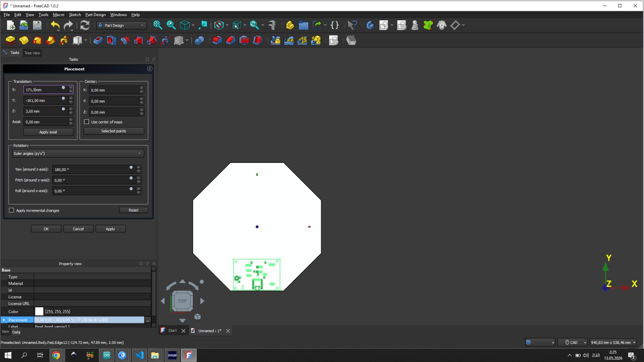Open the Sketch menu
This screenshot has height=362, width=644.
[x=75, y=15]
